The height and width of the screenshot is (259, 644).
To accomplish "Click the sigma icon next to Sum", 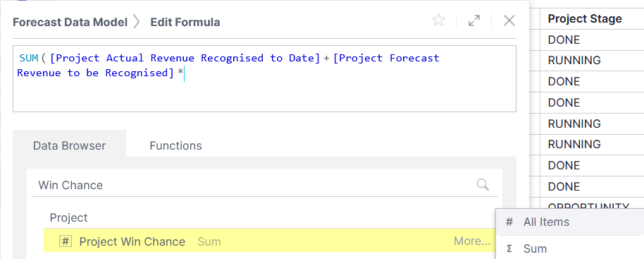I will [509, 248].
